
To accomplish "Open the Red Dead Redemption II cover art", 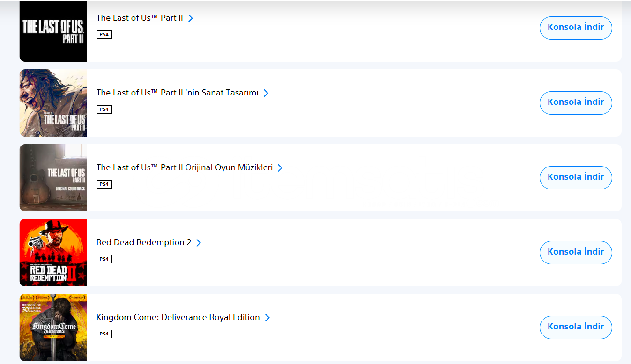I will (53, 253).
